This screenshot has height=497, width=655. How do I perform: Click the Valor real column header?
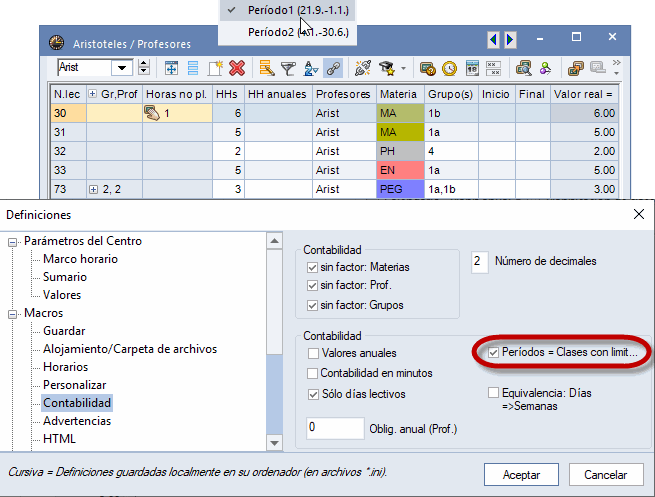pyautogui.click(x=584, y=94)
